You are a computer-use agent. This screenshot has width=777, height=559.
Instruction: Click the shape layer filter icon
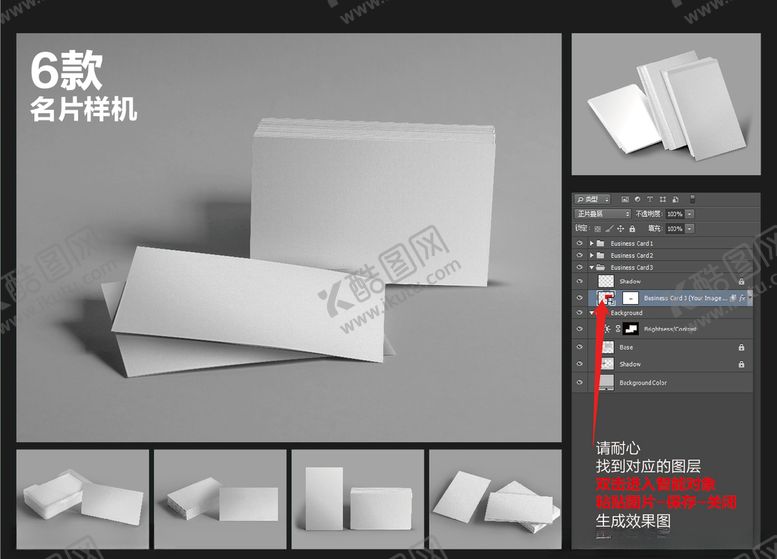[x=661, y=199]
